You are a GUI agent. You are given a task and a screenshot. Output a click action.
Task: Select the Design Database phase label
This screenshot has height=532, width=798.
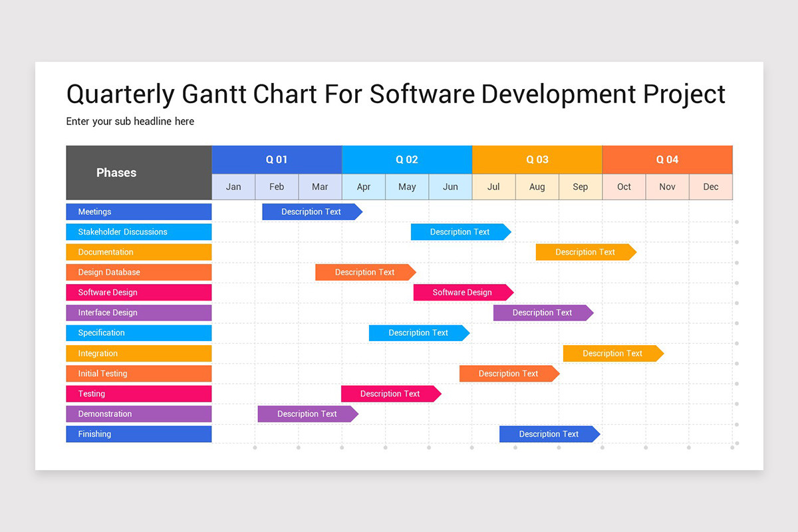coord(138,272)
